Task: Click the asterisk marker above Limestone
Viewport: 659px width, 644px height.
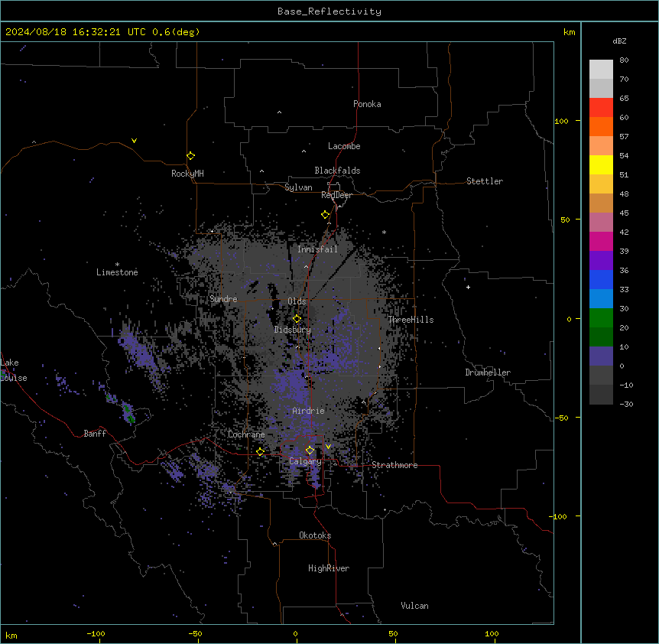Action: [117, 265]
